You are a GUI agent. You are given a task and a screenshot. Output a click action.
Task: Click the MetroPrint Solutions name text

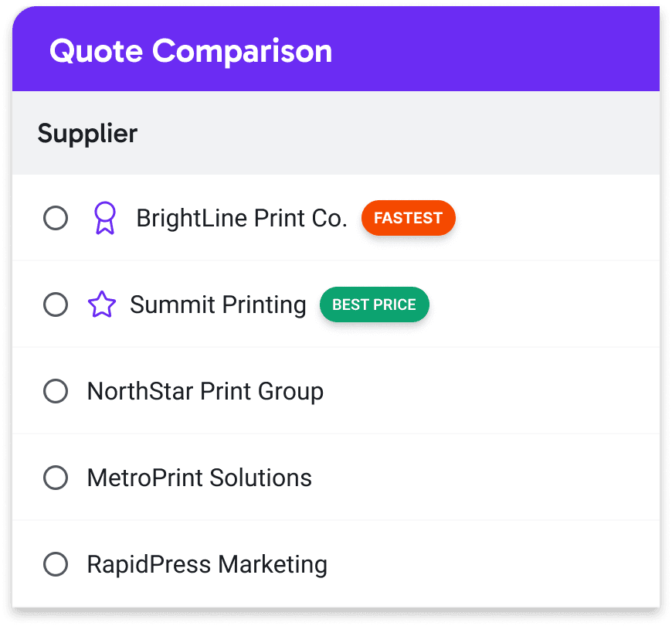click(x=199, y=478)
